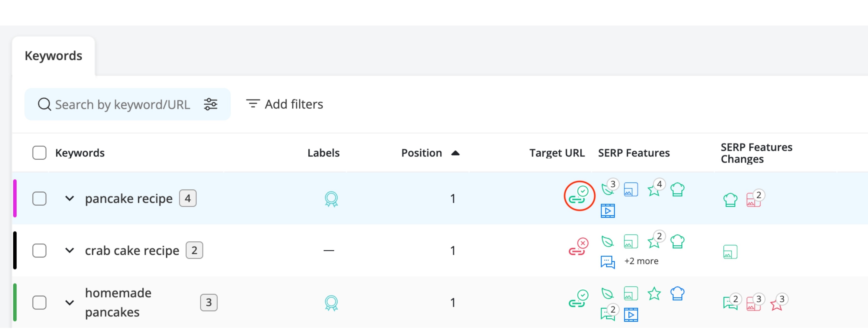Viewport: 868px width, 332px height.
Task: Tick the pancake recipe row checkbox
Action: coord(40,198)
